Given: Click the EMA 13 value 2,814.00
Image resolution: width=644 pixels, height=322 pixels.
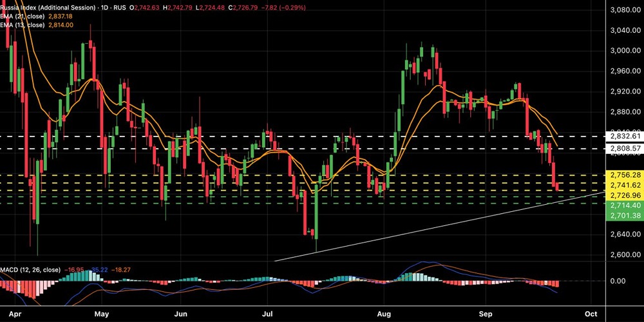Looking at the screenshot, I should 61,25.
